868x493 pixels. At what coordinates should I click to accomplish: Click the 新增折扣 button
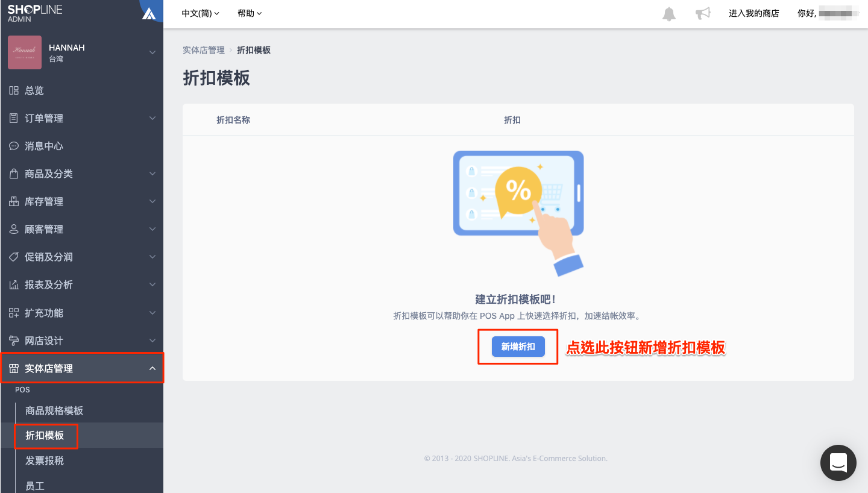518,347
